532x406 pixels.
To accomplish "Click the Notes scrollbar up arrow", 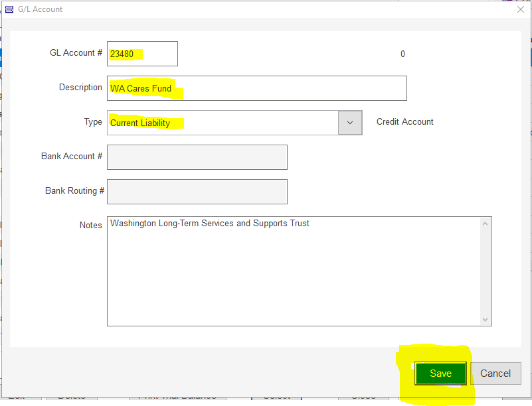I will click(x=486, y=224).
